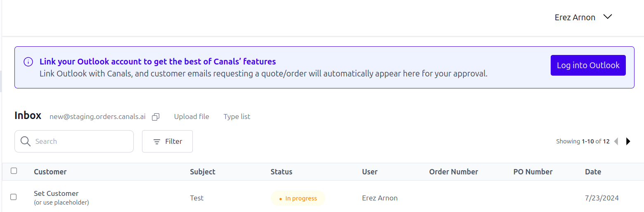The height and width of the screenshot is (212, 644).
Task: Expand the Erez Arnon account chevron
Action: (x=607, y=17)
